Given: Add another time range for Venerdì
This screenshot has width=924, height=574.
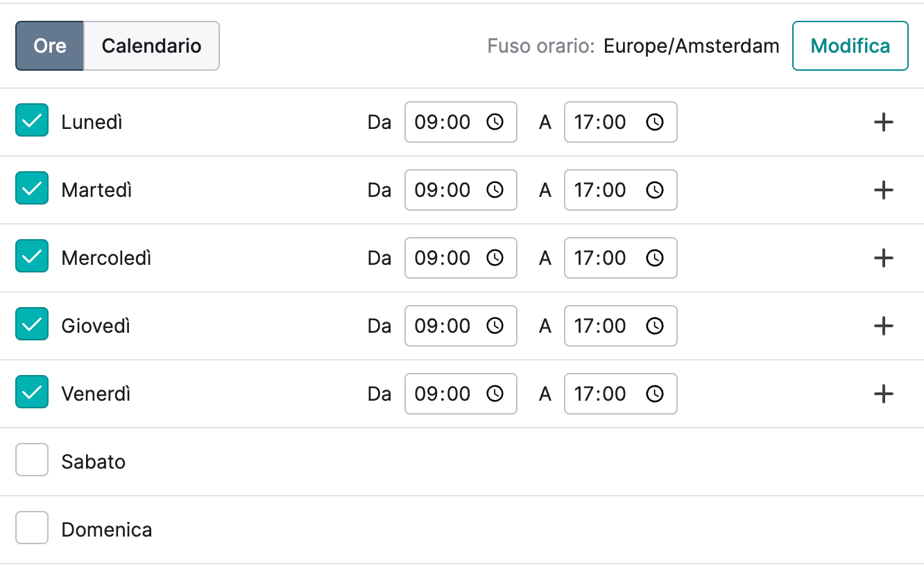Looking at the screenshot, I should [883, 394].
